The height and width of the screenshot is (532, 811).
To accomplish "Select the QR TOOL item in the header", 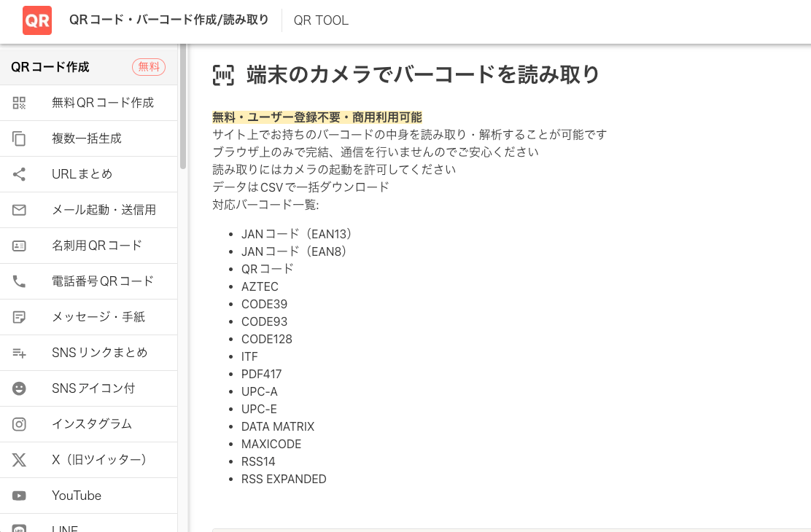I will tap(321, 20).
